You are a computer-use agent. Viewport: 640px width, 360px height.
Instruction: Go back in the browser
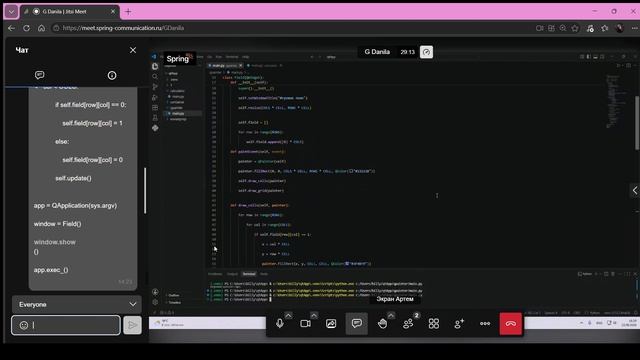(11, 28)
